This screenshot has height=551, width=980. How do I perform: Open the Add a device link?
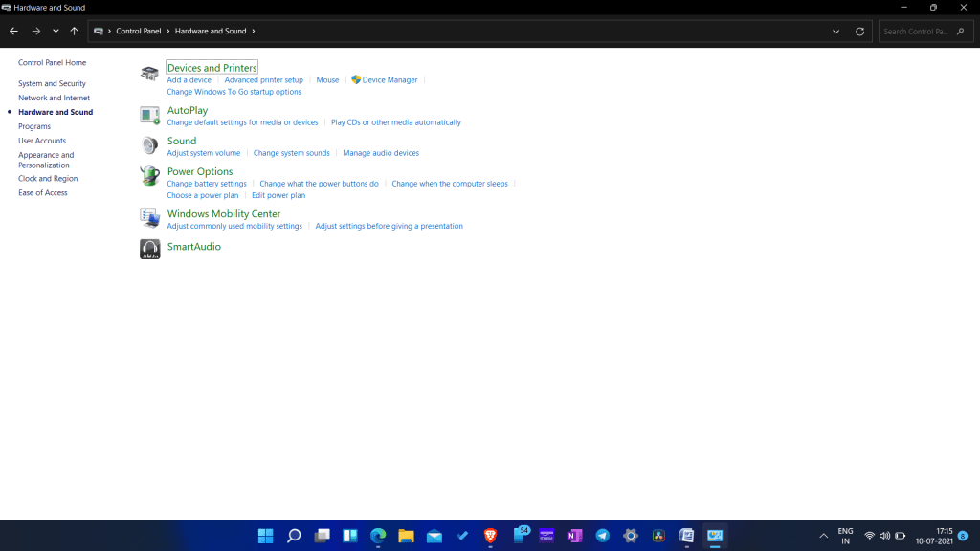pos(189,79)
